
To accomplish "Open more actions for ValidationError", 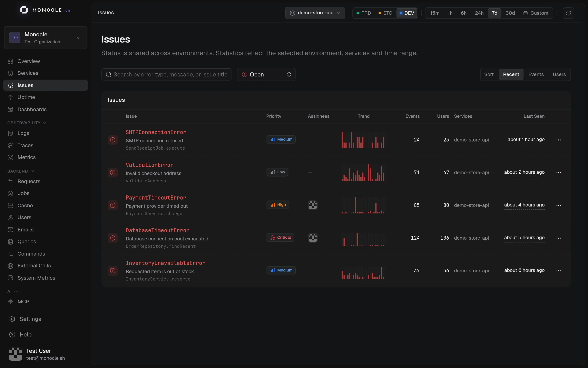I will pyautogui.click(x=559, y=173).
